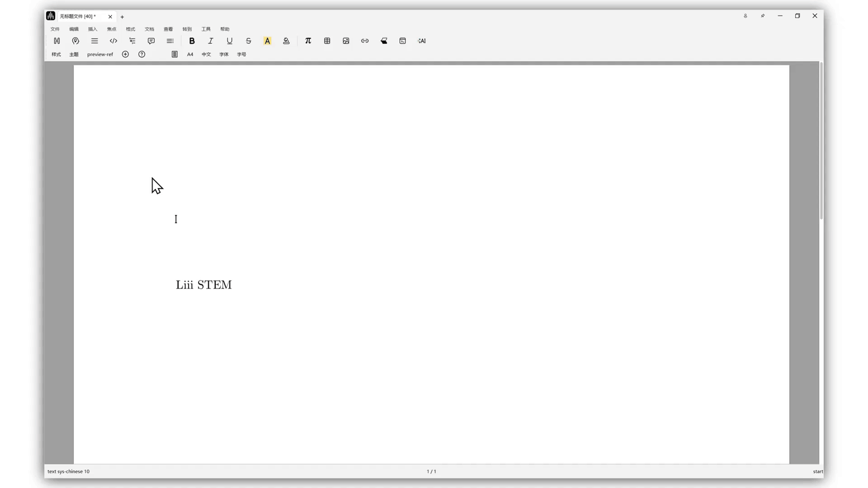This screenshot has height=488, width=868.
Task: Click the comment bubble icon
Action: pos(151,41)
